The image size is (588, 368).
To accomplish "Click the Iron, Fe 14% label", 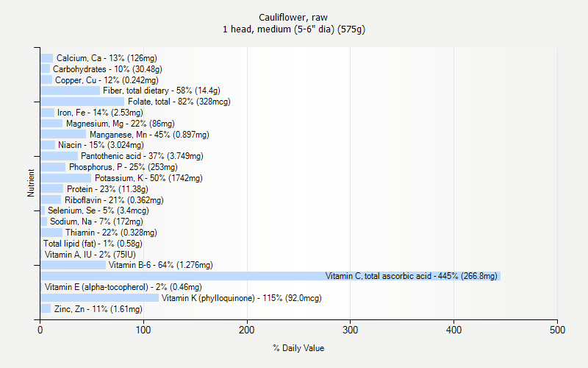I will [x=100, y=113].
